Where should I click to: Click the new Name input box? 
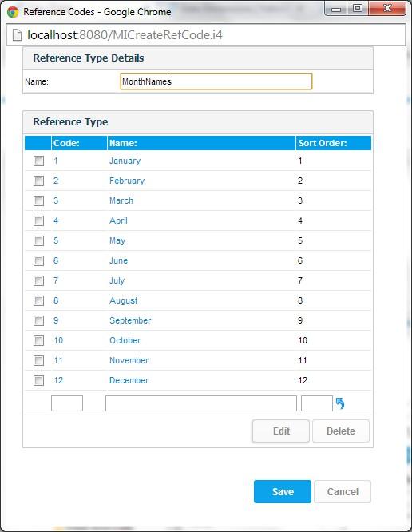tap(200, 403)
